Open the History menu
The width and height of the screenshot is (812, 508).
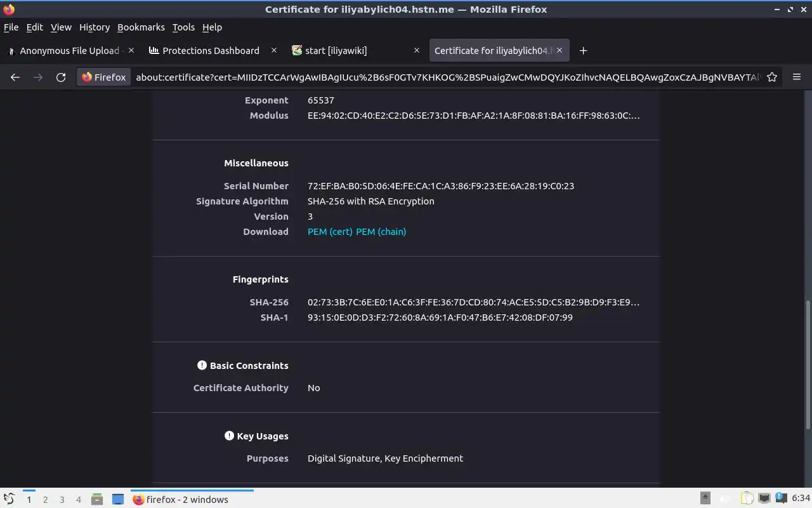tap(95, 27)
